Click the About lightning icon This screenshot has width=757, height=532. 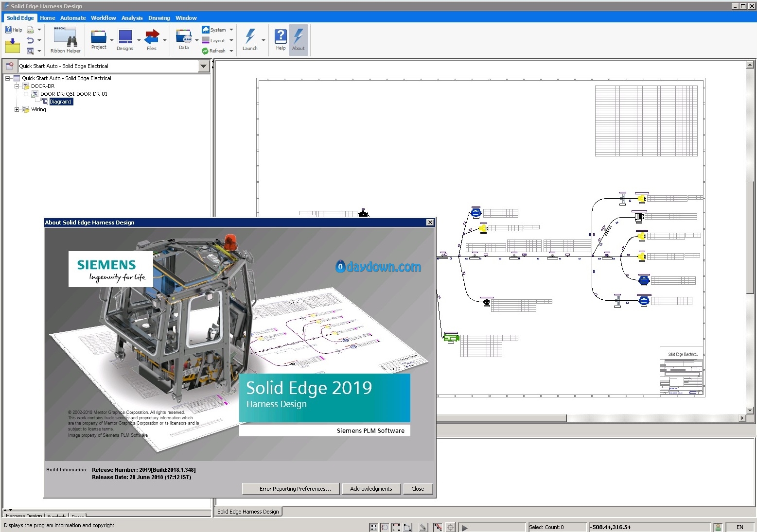[x=299, y=36]
